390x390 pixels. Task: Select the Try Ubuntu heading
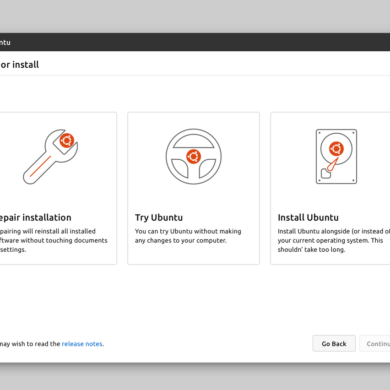[159, 218]
